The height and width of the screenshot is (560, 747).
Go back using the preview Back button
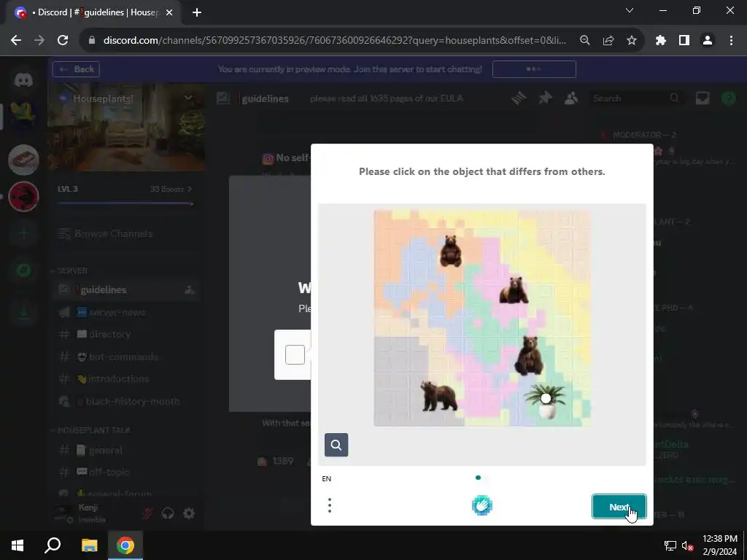coord(76,69)
